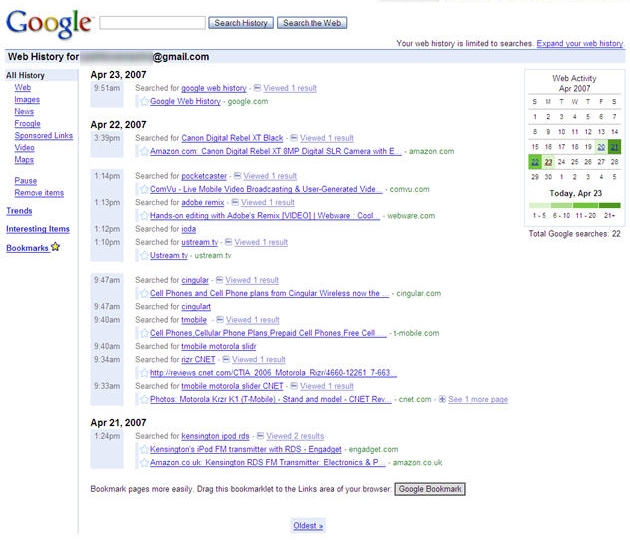Collapse results icon for ustream.tv search
Viewport: 630px width, 540px height.
click(228, 242)
